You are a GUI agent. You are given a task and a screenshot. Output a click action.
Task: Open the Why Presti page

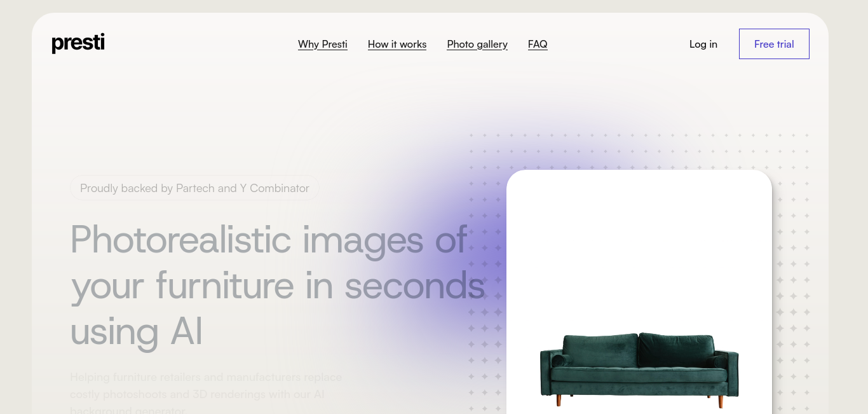(323, 44)
